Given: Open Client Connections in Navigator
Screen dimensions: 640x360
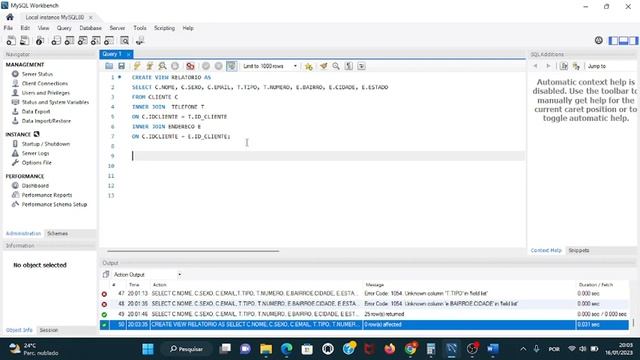Looking at the screenshot, I should [44, 83].
